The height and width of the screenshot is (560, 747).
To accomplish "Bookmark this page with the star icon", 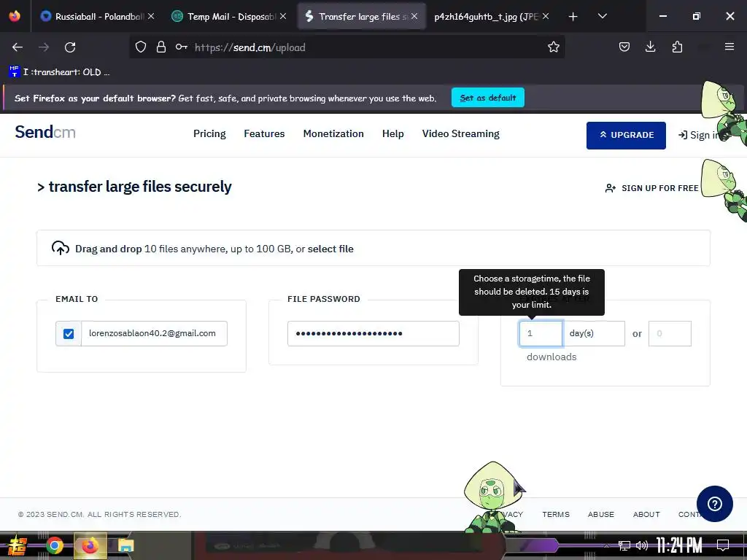I will pyautogui.click(x=553, y=47).
